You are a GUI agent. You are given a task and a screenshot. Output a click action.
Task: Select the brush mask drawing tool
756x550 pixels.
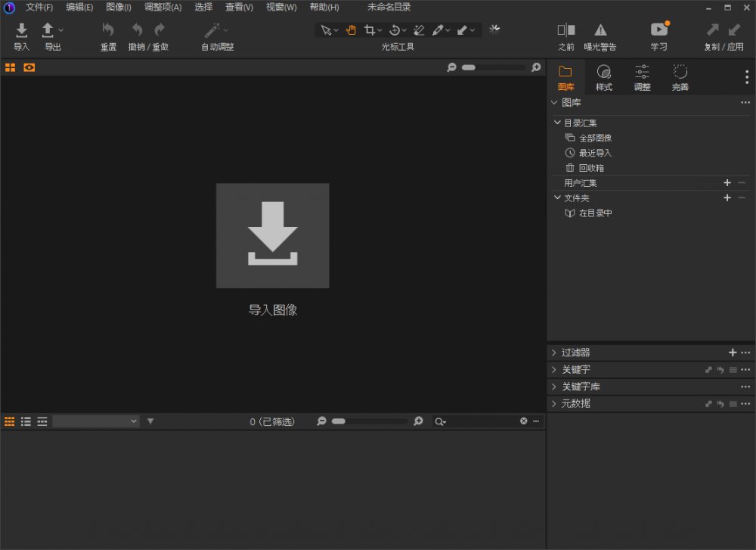tap(462, 30)
